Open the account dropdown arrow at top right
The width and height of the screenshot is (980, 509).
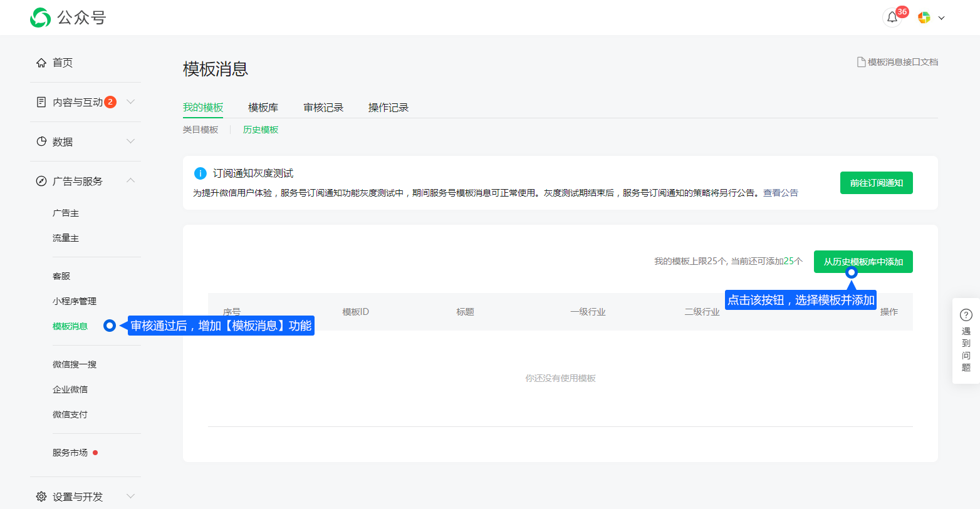pos(941,18)
